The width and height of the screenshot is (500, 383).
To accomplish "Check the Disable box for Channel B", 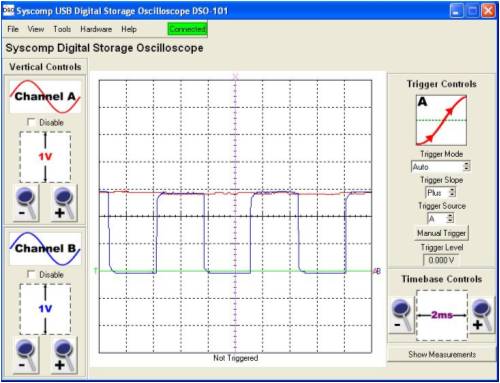I will (31, 274).
